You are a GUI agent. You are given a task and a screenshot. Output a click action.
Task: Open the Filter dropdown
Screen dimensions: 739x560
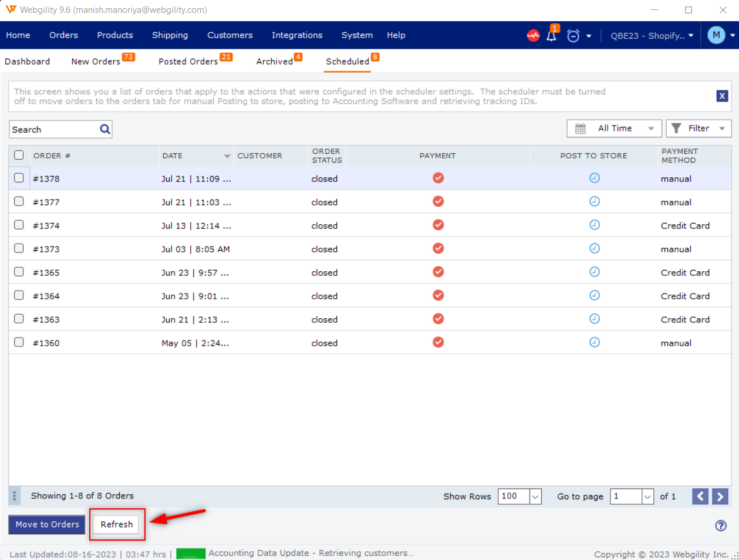pos(698,129)
